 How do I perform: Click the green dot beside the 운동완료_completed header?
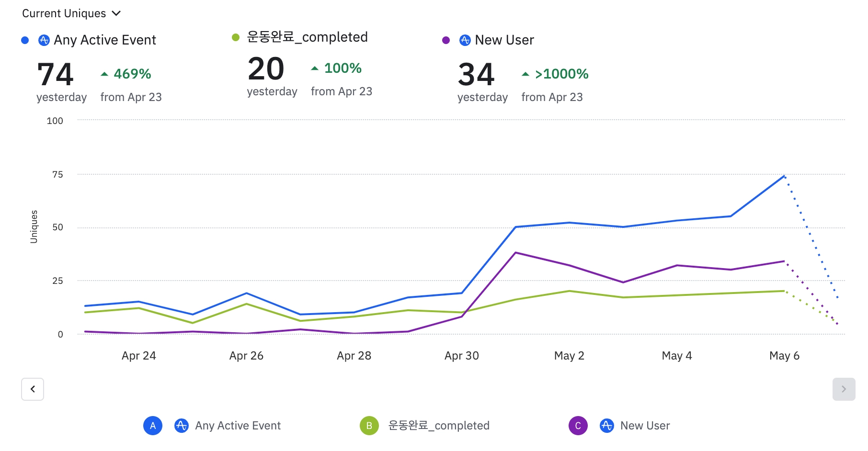coord(236,37)
